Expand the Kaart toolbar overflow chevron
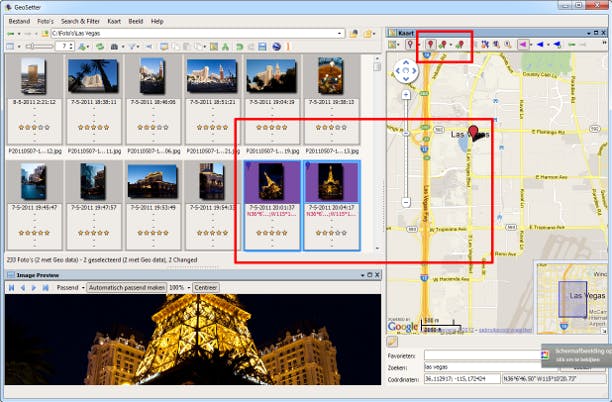Screen dimensions: 612x402 605,45
